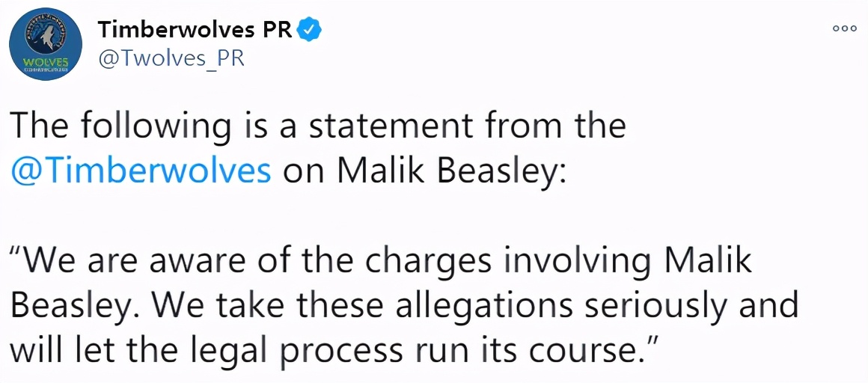Click the WOLVES wordmark in the avatar
This screenshot has width=868, height=383.
[46, 62]
